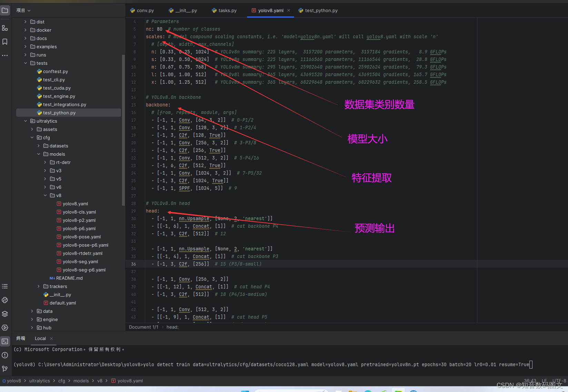Click the v8 breadcrumb in the navigation bar
This screenshot has width=568, height=392.
(x=100, y=381)
